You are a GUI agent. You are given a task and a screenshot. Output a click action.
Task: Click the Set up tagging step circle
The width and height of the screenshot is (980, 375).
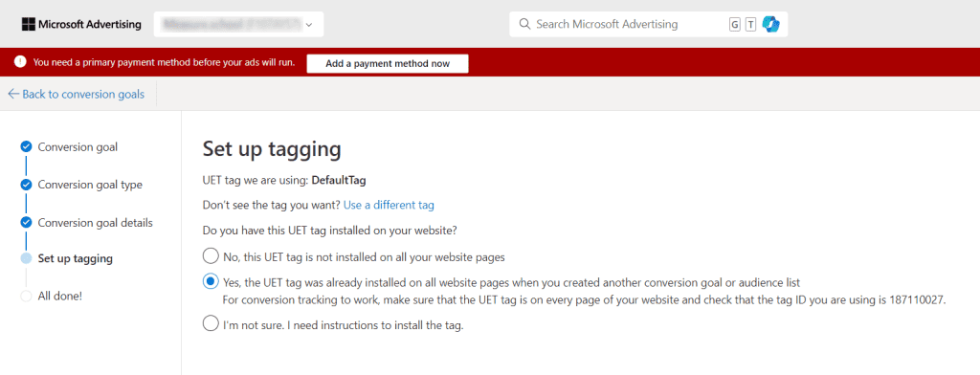[x=26, y=258]
